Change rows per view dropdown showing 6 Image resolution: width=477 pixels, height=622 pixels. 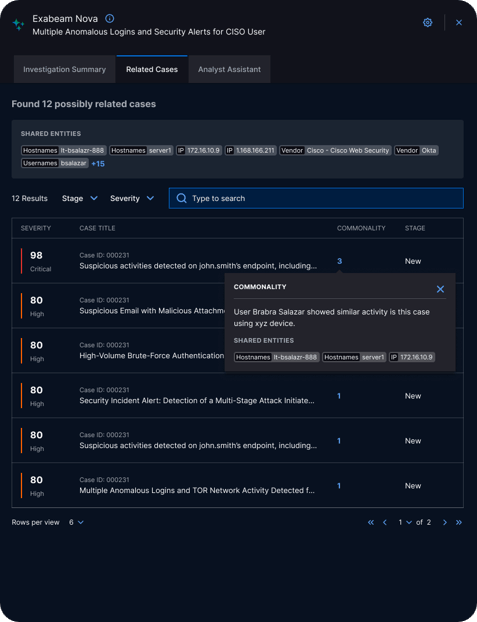click(76, 522)
